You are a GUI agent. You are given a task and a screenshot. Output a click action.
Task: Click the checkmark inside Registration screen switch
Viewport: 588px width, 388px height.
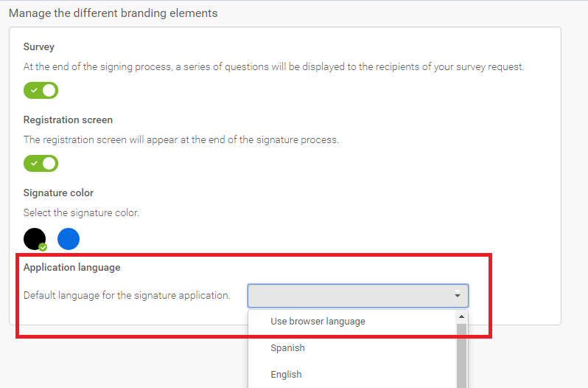(x=34, y=164)
